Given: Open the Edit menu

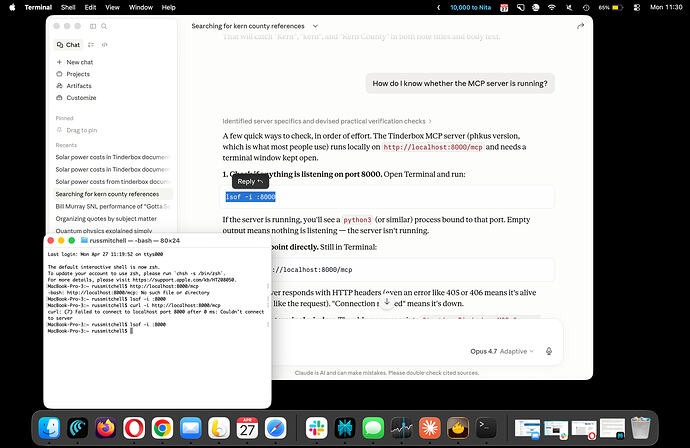Looking at the screenshot, I should [90, 7].
